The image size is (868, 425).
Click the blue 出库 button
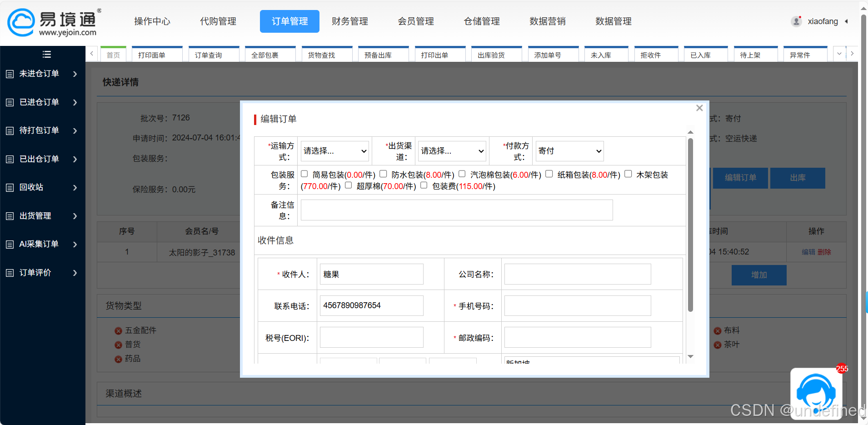(x=798, y=178)
